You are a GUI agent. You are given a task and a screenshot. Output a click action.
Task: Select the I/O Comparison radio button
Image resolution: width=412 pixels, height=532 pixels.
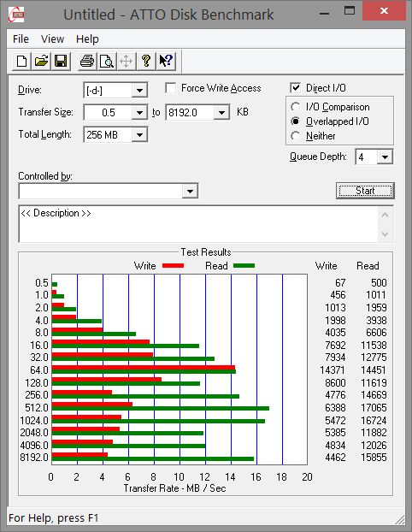pos(296,107)
